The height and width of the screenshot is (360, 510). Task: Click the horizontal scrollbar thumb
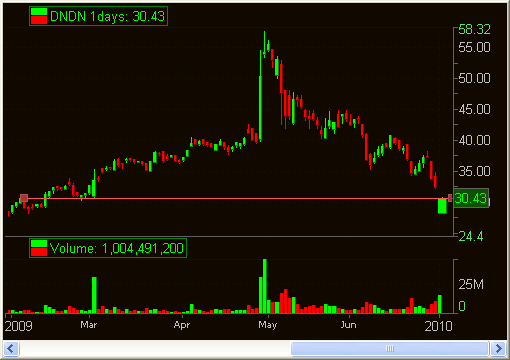click(x=390, y=349)
